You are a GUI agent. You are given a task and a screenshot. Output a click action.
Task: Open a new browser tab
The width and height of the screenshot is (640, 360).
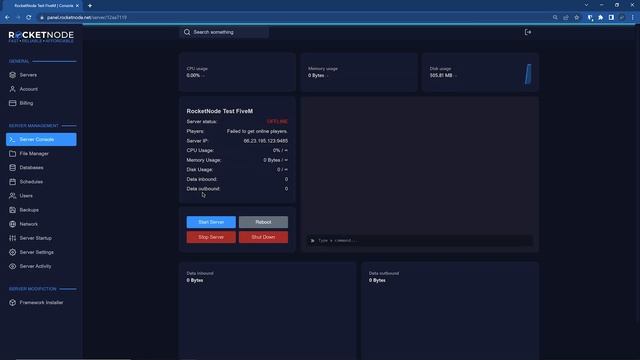click(90, 6)
